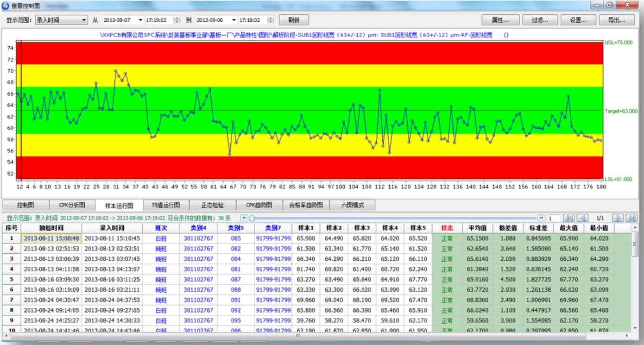Image resolution: width=644 pixels, height=345 pixels.
Task: Click the 标准差 column header
Action: 538,228
